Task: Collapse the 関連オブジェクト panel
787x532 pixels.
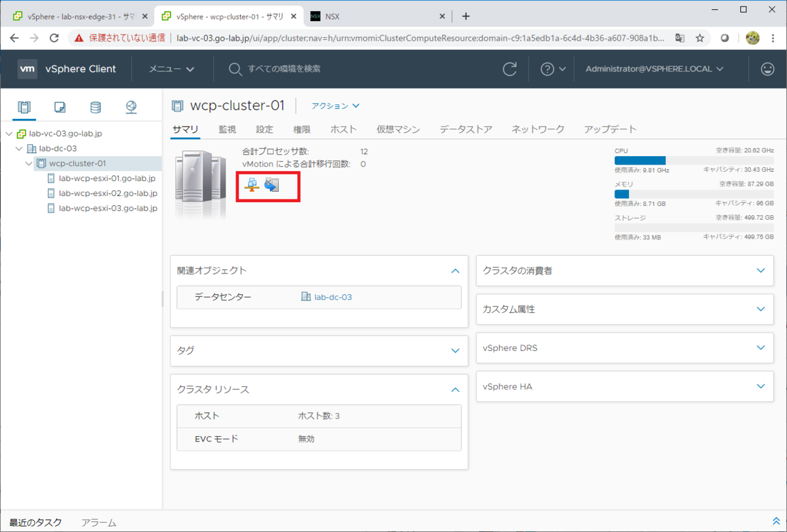Action: tap(456, 270)
